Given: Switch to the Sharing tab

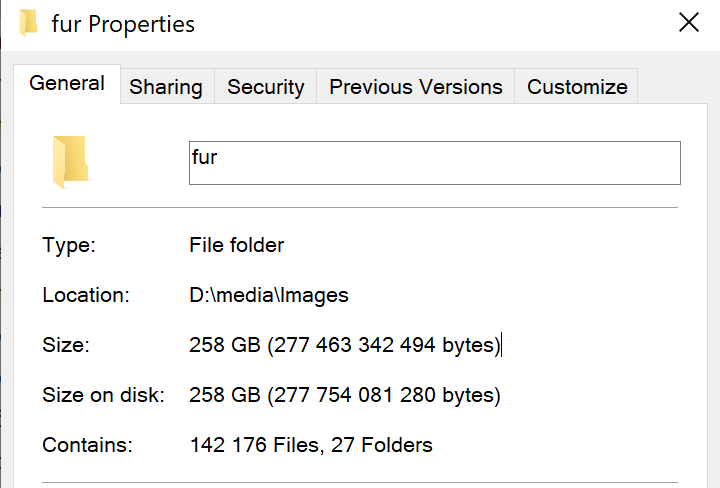Looking at the screenshot, I should point(166,87).
